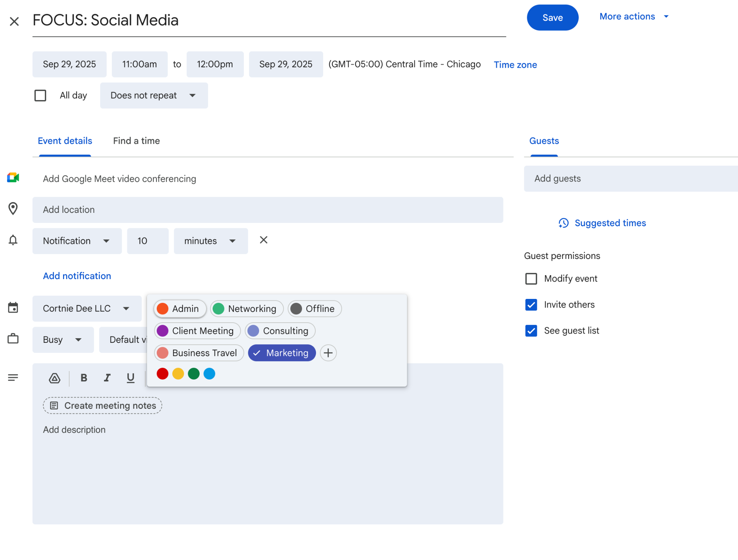
Task: Open the Does not repeat dropdown
Action: 154,95
